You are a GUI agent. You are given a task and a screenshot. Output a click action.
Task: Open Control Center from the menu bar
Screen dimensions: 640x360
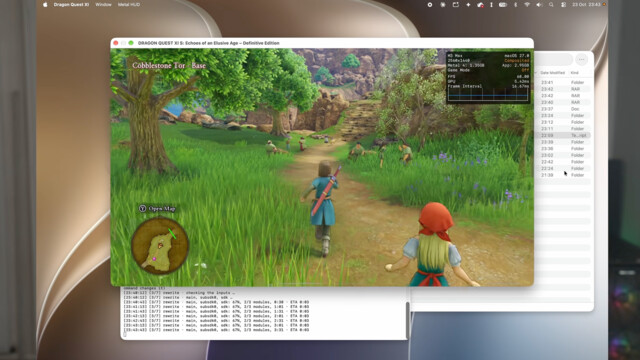click(x=563, y=4)
